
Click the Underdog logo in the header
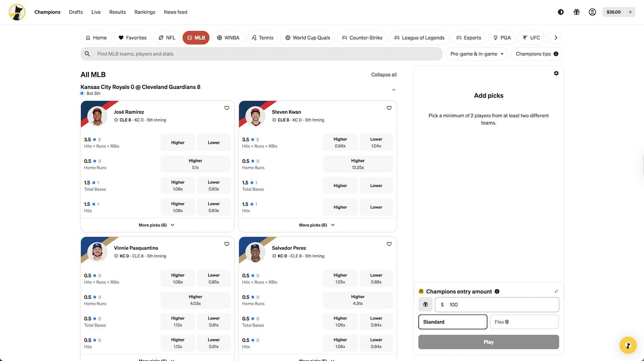point(17,12)
